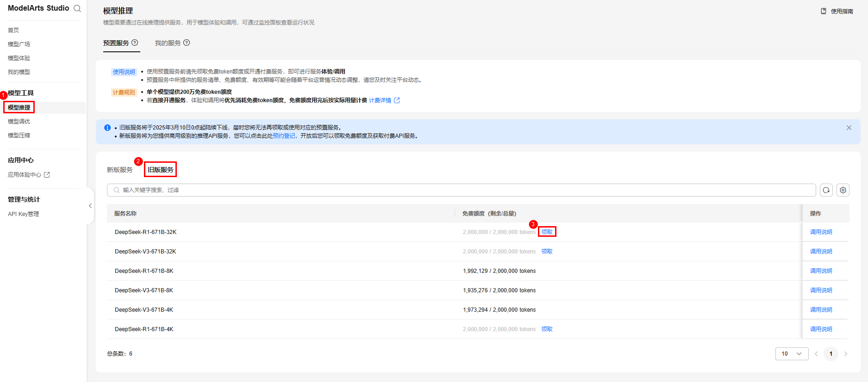Open 模型广场 in the sidebar
Image resolution: width=868 pixels, height=382 pixels.
[19, 44]
